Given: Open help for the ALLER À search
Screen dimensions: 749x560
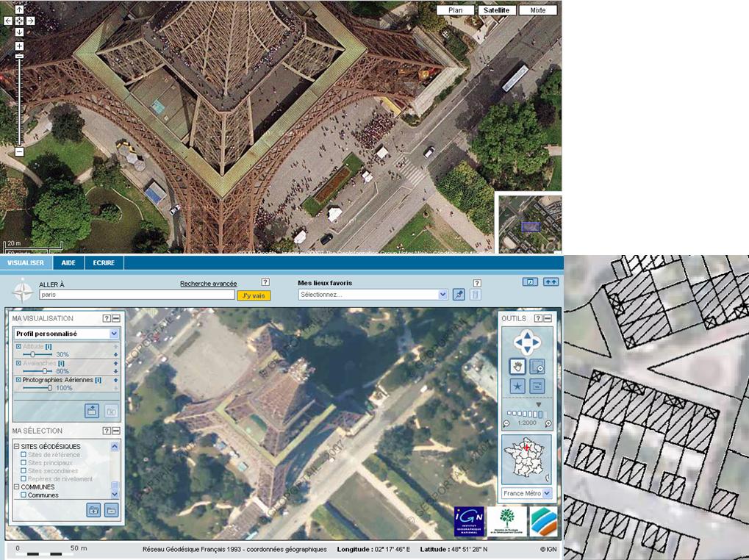Looking at the screenshot, I should tap(265, 283).
